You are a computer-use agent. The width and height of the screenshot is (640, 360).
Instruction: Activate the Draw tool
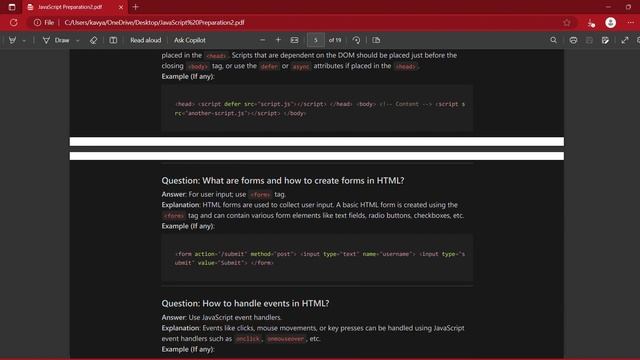(56, 40)
